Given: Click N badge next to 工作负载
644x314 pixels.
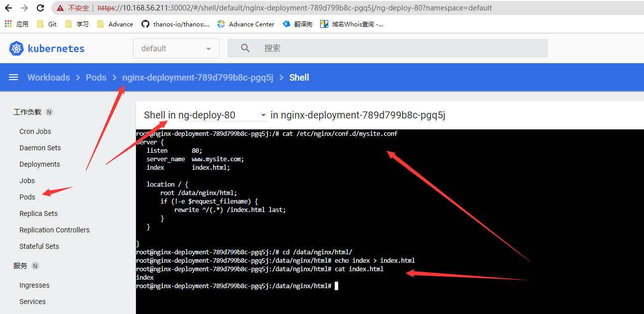Looking at the screenshot, I should 49,112.
